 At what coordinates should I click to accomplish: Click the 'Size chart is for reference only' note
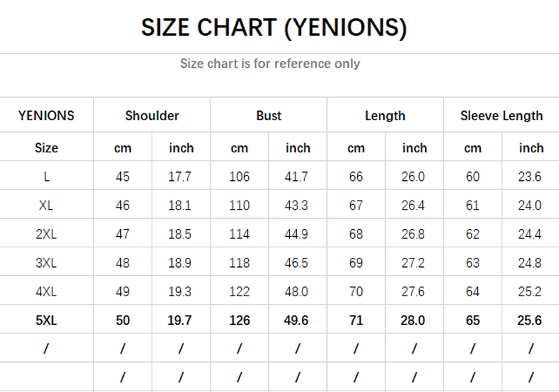coord(270,64)
